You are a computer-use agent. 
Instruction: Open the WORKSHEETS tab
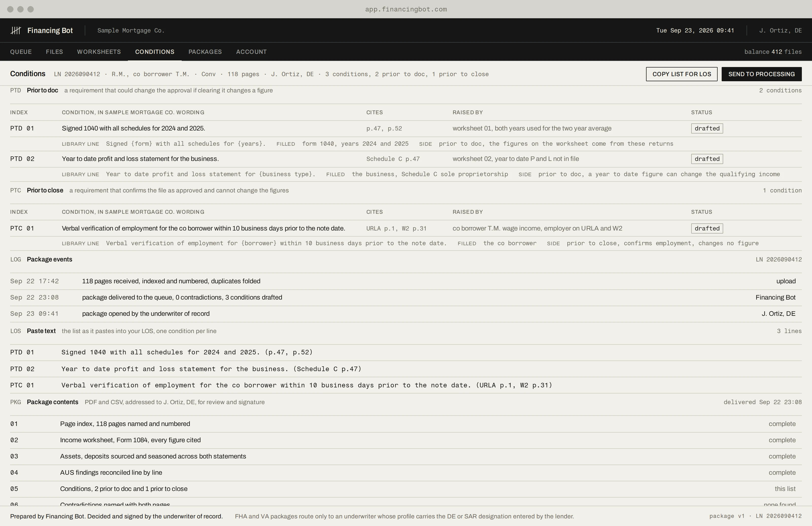pos(99,52)
